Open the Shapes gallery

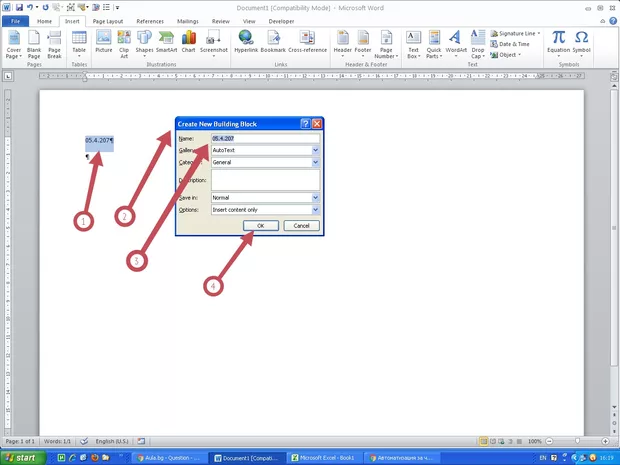pyautogui.click(x=144, y=43)
